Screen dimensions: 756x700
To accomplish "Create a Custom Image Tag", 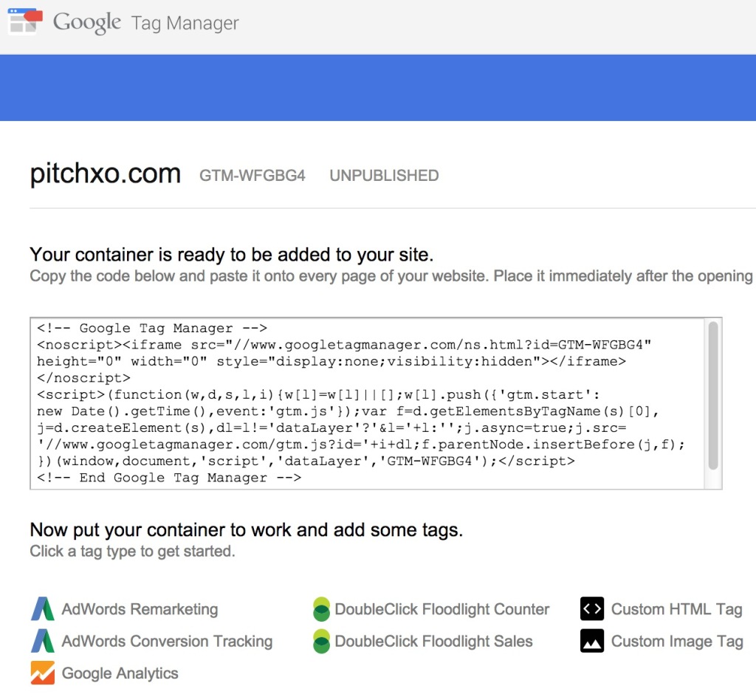I will point(677,642).
